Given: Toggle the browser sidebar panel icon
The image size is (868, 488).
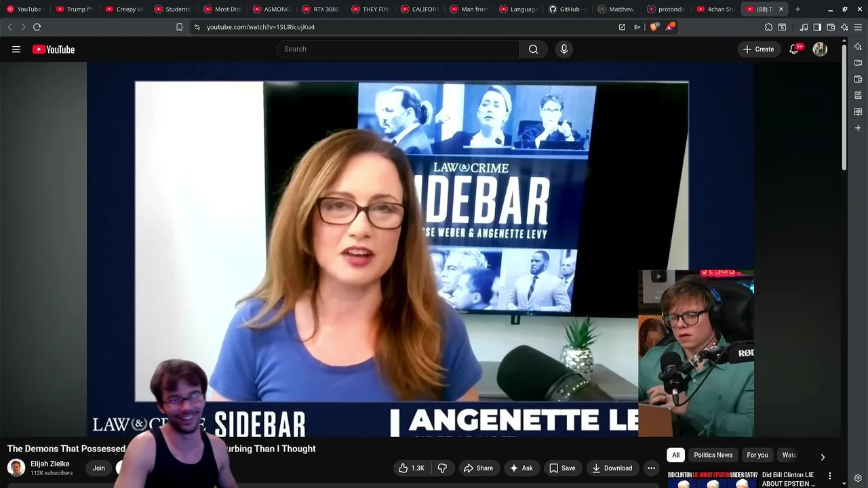Looking at the screenshot, I should click(817, 27).
